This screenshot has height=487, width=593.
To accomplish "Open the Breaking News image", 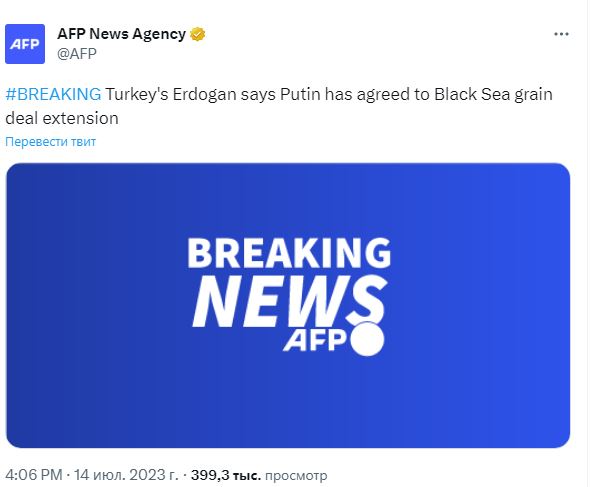I will point(288,306).
